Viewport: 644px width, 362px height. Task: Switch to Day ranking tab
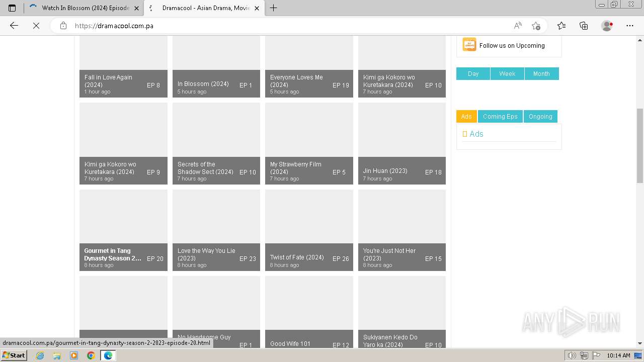coord(473,74)
